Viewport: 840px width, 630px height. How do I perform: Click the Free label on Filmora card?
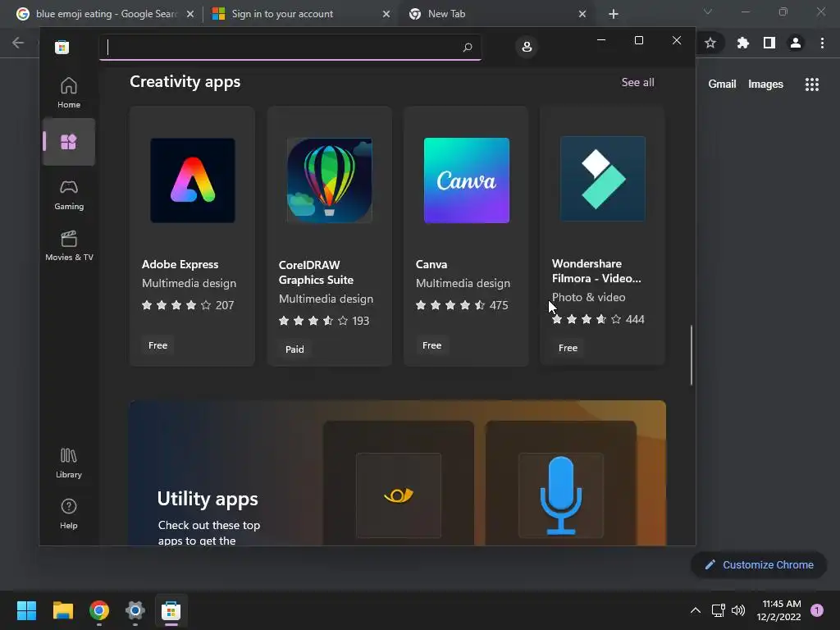(x=568, y=348)
